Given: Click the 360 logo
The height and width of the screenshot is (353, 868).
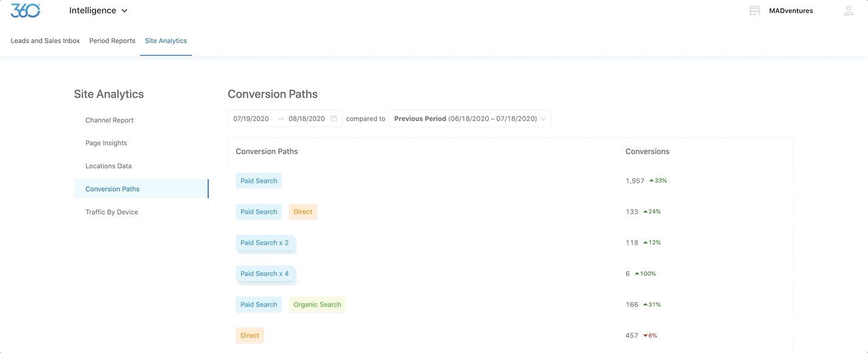Looking at the screenshot, I should click(24, 10).
